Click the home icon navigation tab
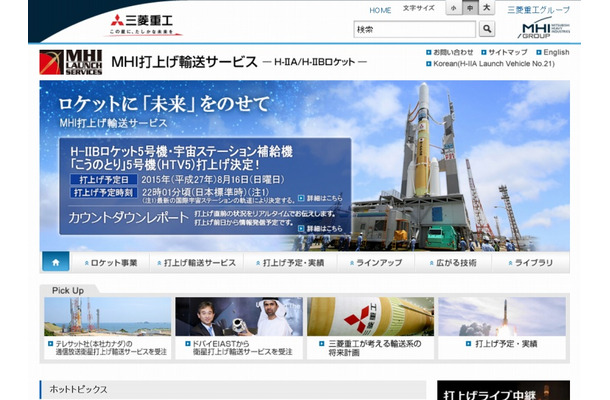Viewport: 610px width, 400px height. pyautogui.click(x=56, y=262)
